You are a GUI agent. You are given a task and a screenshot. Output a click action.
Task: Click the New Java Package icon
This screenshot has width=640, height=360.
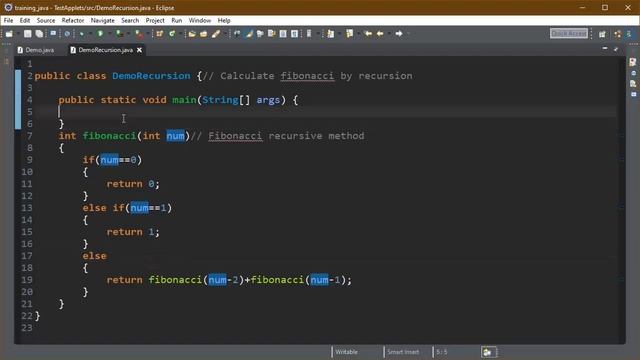tap(159, 33)
